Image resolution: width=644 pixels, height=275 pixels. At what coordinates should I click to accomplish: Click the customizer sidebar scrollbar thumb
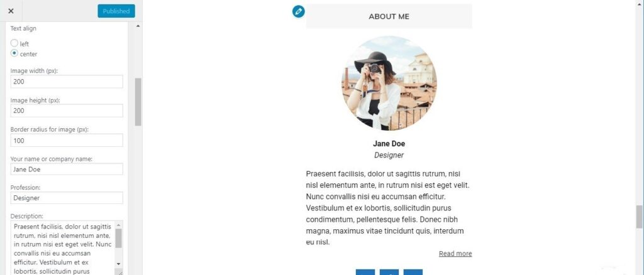pos(138,102)
